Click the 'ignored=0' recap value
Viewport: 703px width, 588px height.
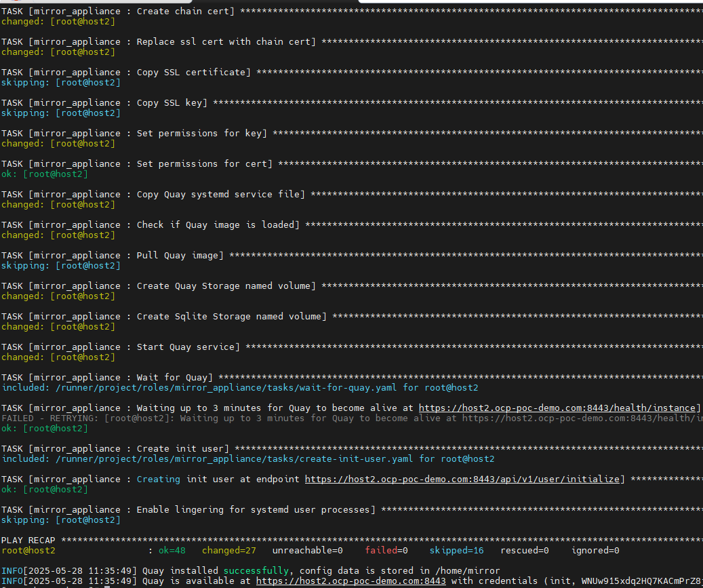(x=595, y=550)
